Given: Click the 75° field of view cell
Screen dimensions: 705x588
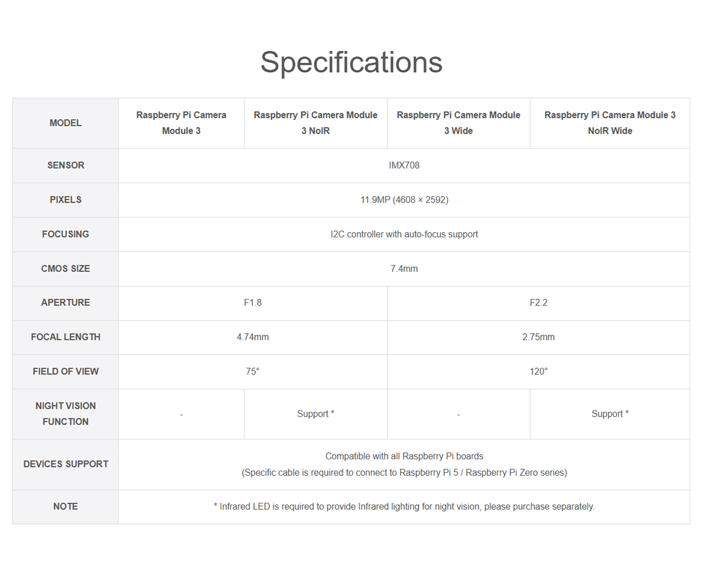Looking at the screenshot, I should click(x=253, y=371).
